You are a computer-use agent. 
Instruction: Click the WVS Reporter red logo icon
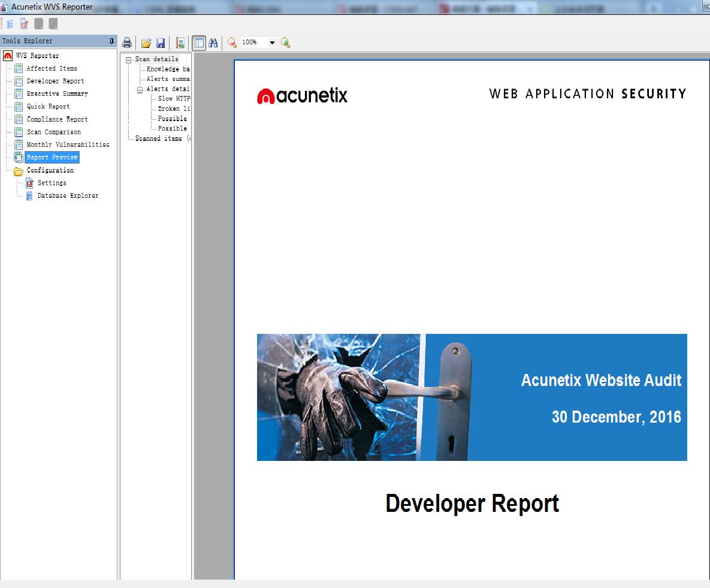8,56
